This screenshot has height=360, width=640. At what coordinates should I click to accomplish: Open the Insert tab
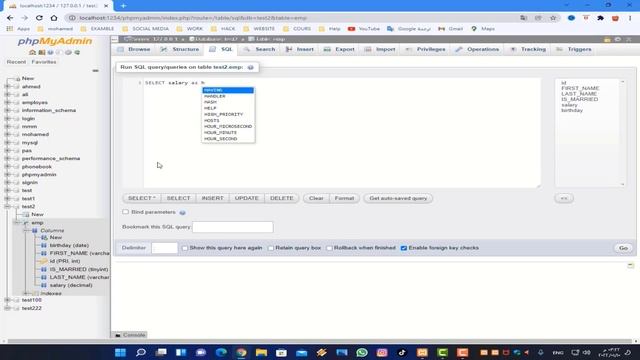point(300,49)
